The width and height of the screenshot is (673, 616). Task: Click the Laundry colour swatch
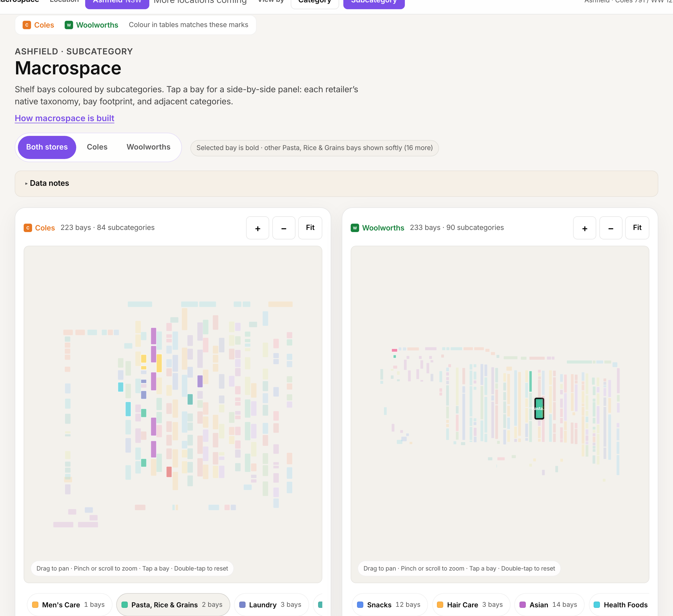pos(242,605)
